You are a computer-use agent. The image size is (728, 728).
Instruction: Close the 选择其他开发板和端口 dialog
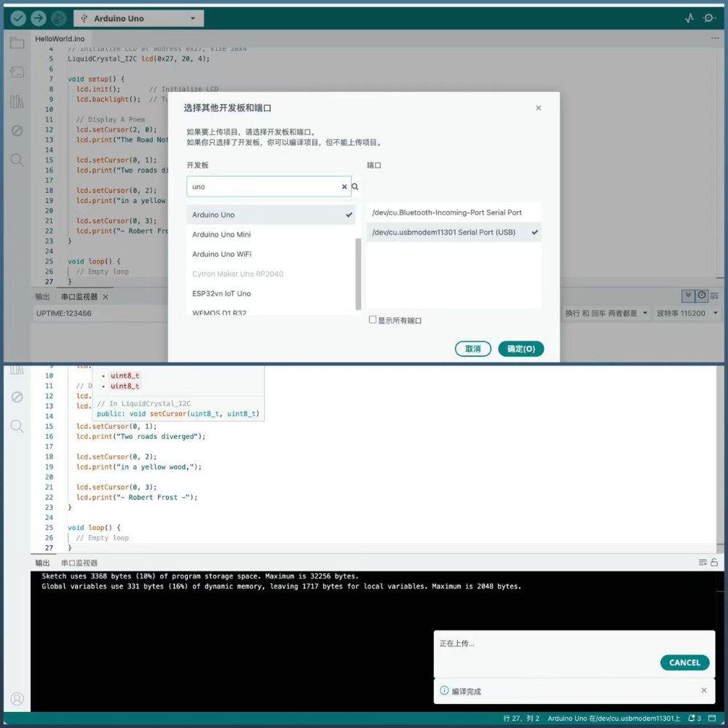539,108
